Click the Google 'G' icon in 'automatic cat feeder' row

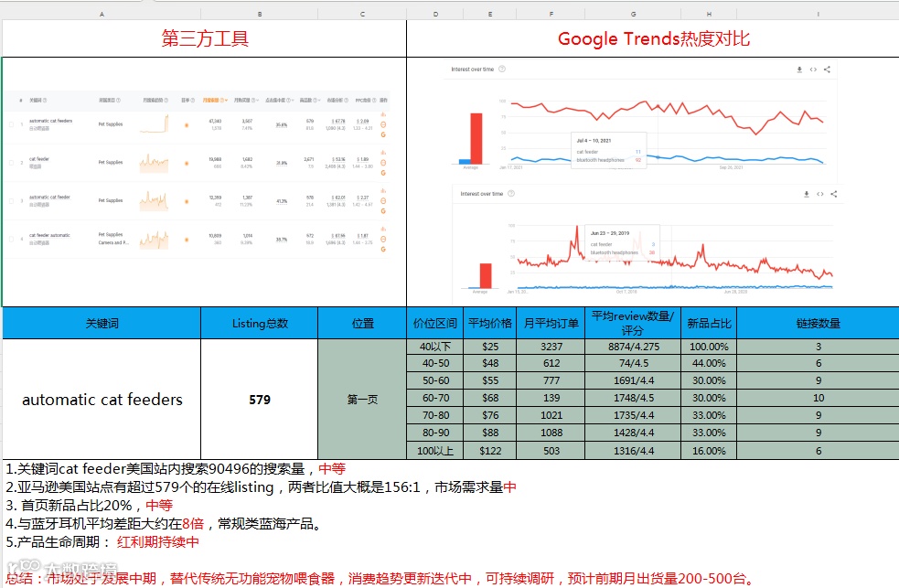383,211
